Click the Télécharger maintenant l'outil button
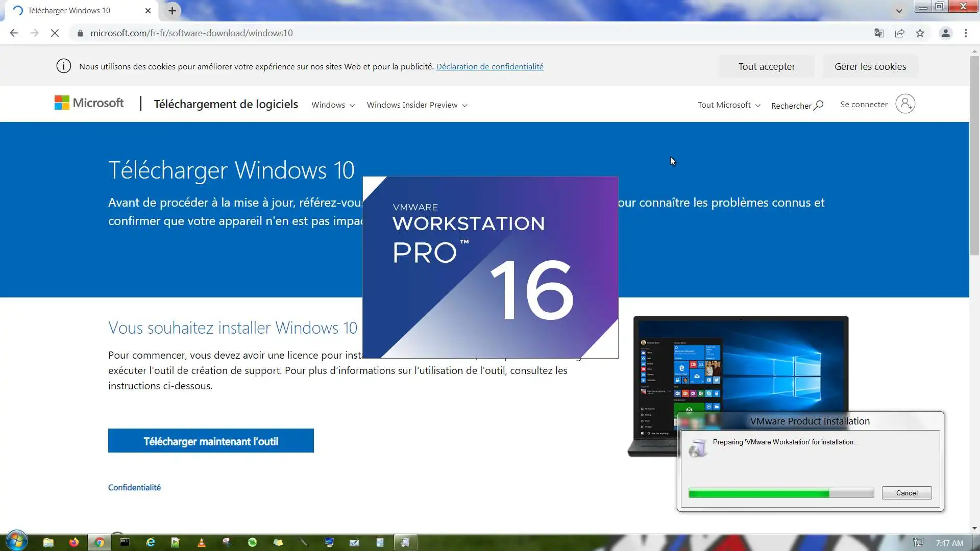The height and width of the screenshot is (551, 980). coord(211,441)
